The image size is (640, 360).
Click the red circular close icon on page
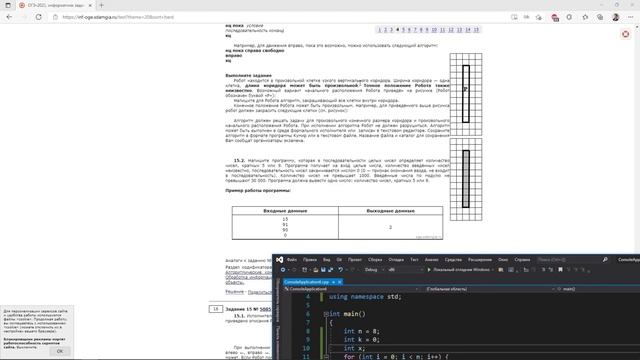pyautogui.click(x=625, y=34)
